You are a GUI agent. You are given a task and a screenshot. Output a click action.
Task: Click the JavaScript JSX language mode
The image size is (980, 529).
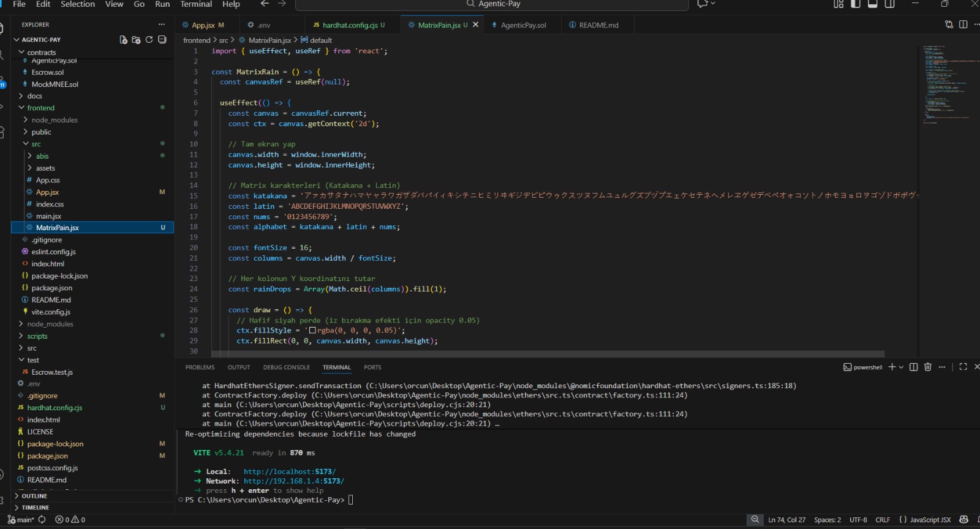tap(930, 520)
